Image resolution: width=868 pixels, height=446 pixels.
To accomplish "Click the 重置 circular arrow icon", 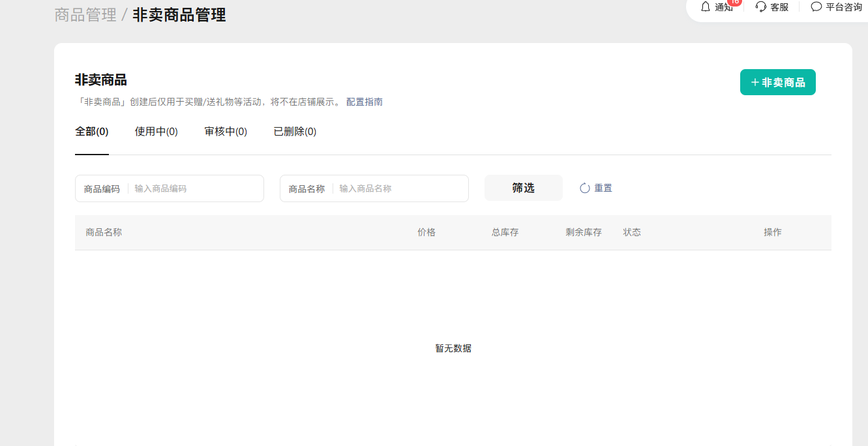I will (585, 188).
